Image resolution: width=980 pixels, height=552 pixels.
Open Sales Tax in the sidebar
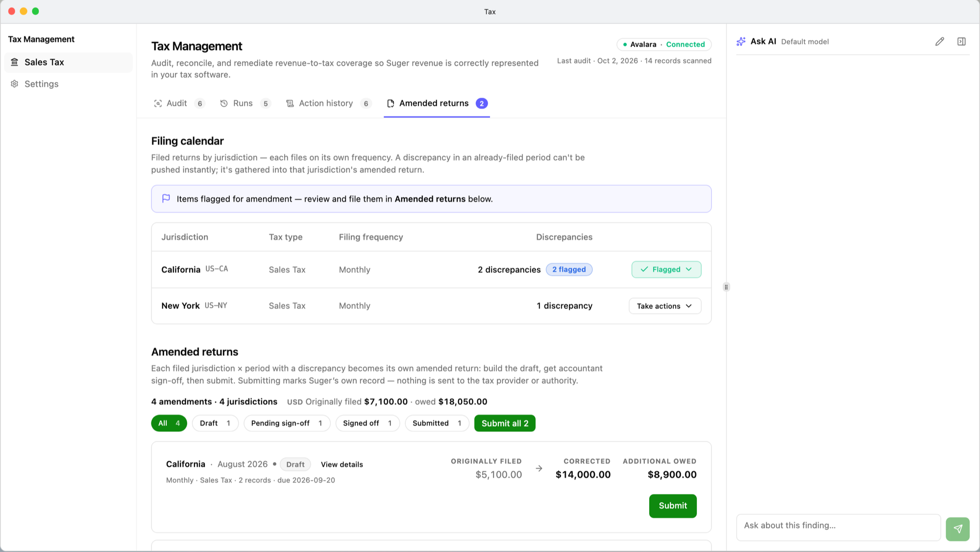click(69, 62)
